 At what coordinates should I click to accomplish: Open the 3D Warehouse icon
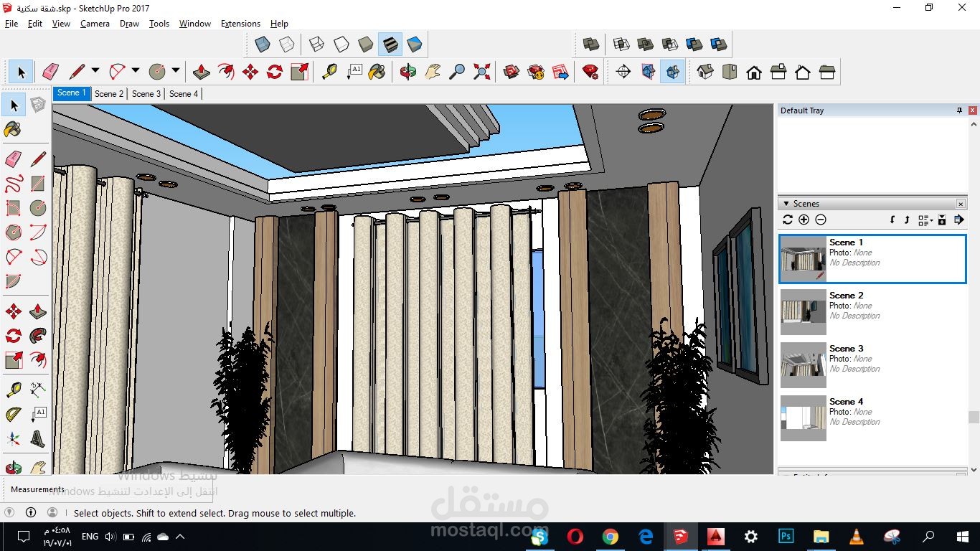[x=512, y=72]
